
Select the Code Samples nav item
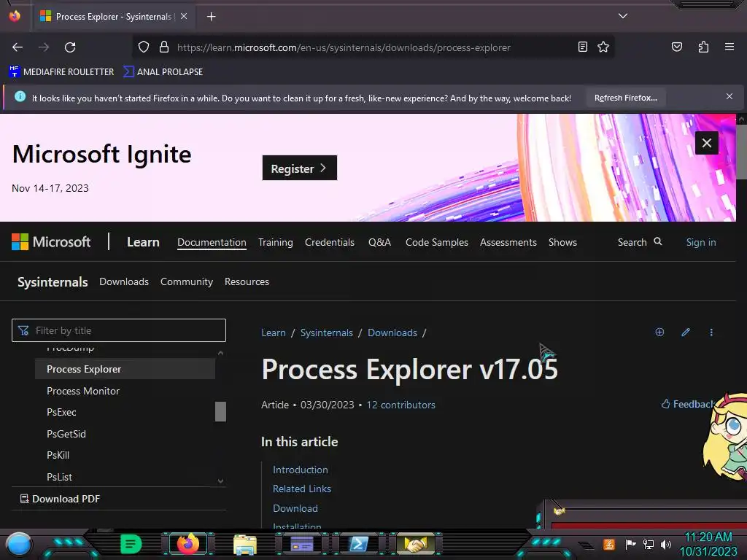pos(436,242)
